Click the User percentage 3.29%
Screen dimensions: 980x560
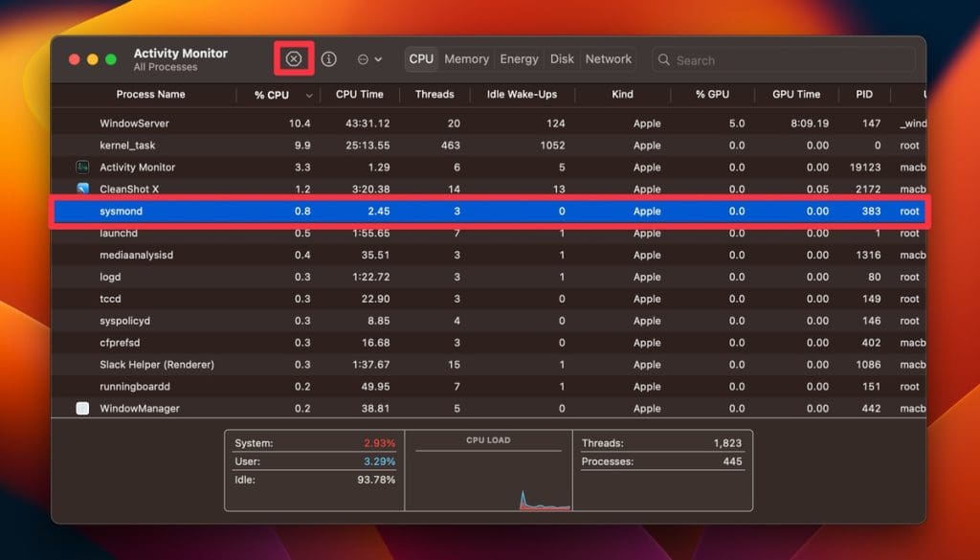tap(379, 461)
